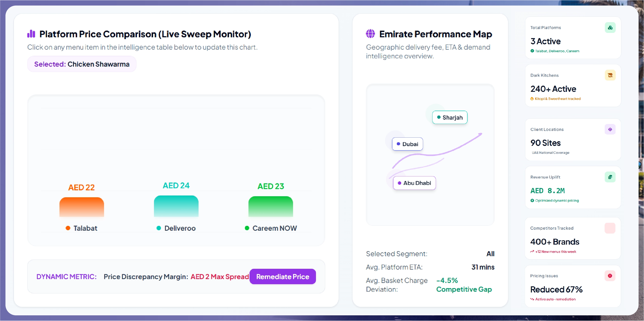Viewport: 644px width, 321px height.
Task: Click the teal Deliveroo legend dot
Action: click(x=159, y=228)
